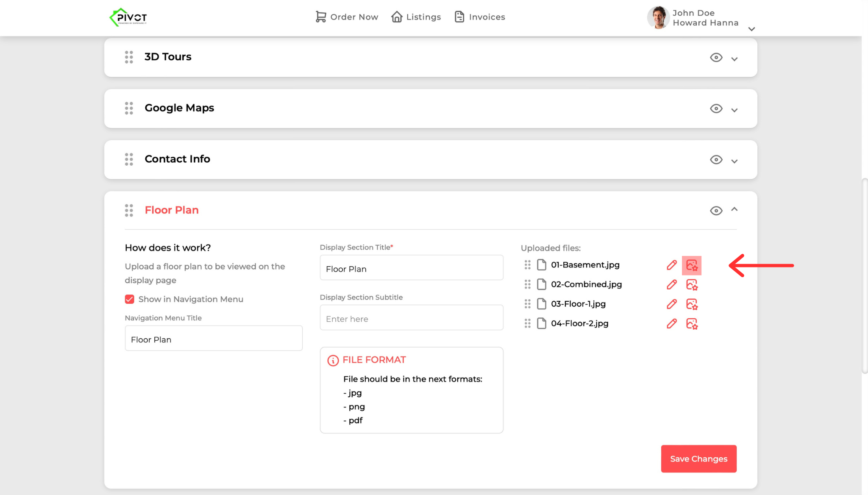Toggle the Floor Plan section eye icon

pos(716,211)
